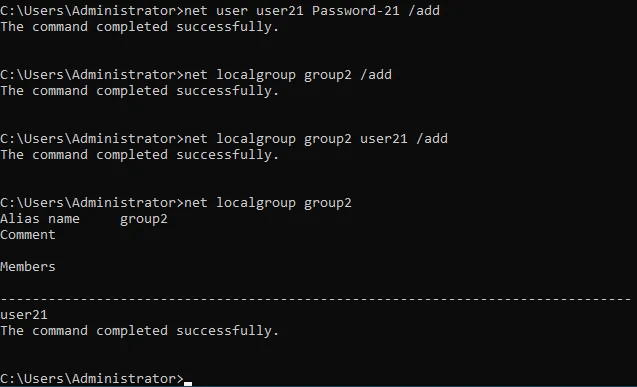Click /add after Password-21

pyautogui.click(x=424, y=11)
